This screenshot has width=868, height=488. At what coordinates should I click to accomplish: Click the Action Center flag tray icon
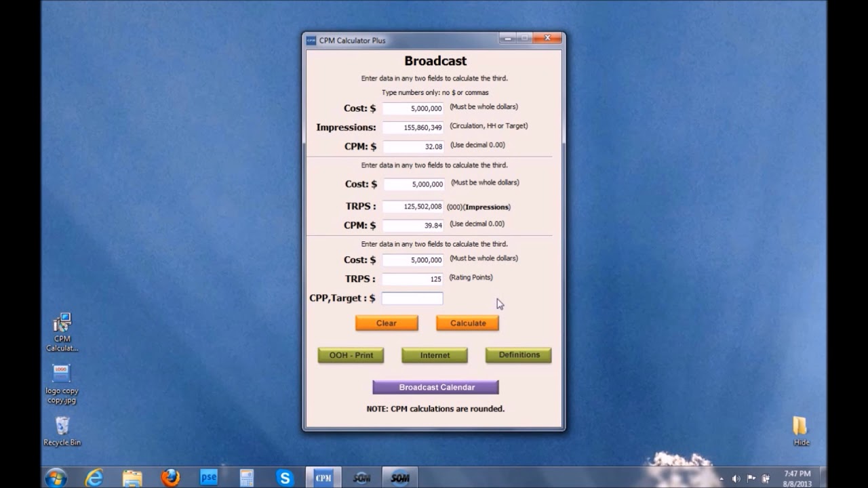click(751, 479)
